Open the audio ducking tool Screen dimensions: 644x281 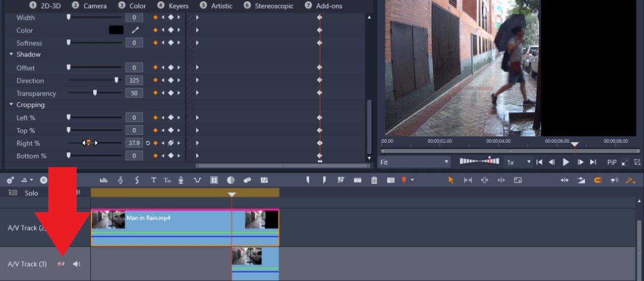[x=197, y=180]
